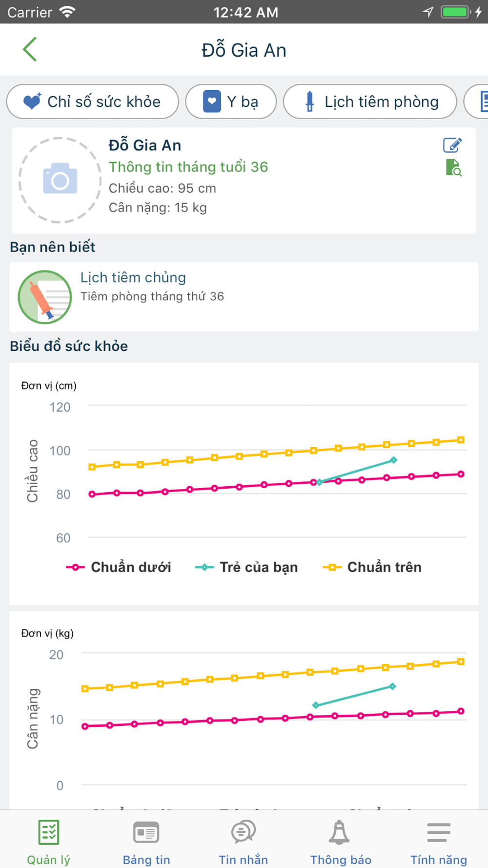Open the Thông báo bell tab
Viewport: 488px width, 868px height.
click(341, 841)
